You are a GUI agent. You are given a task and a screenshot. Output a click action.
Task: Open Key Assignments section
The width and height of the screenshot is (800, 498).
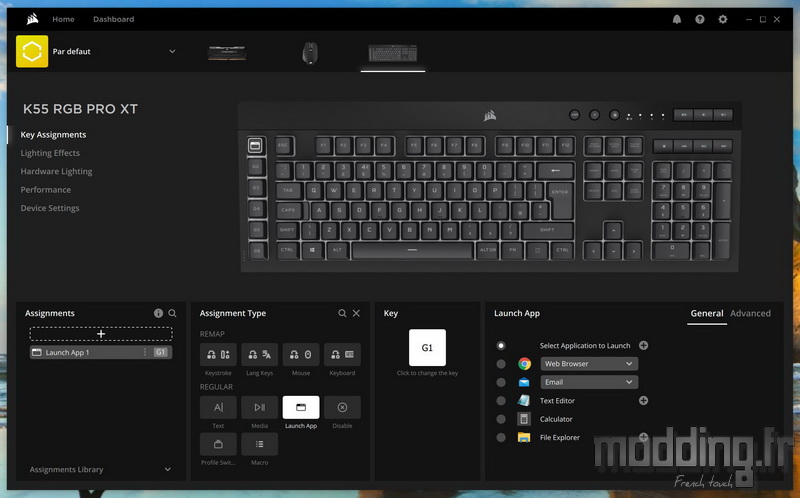click(53, 135)
